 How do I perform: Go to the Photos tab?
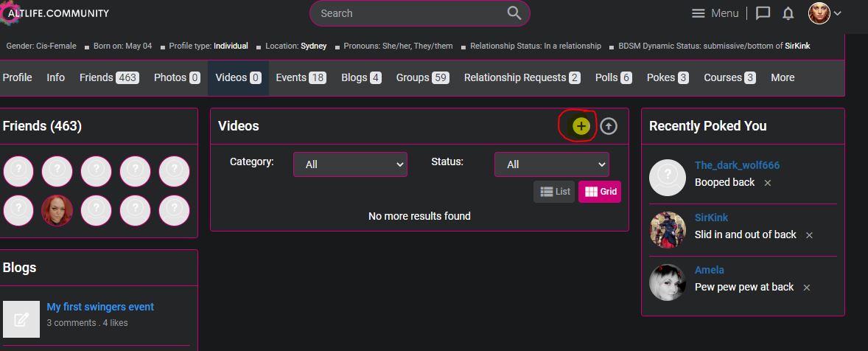pyautogui.click(x=177, y=77)
